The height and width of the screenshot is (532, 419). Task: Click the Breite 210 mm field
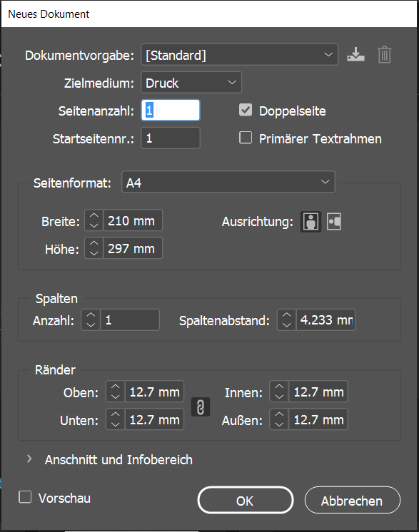tap(133, 221)
